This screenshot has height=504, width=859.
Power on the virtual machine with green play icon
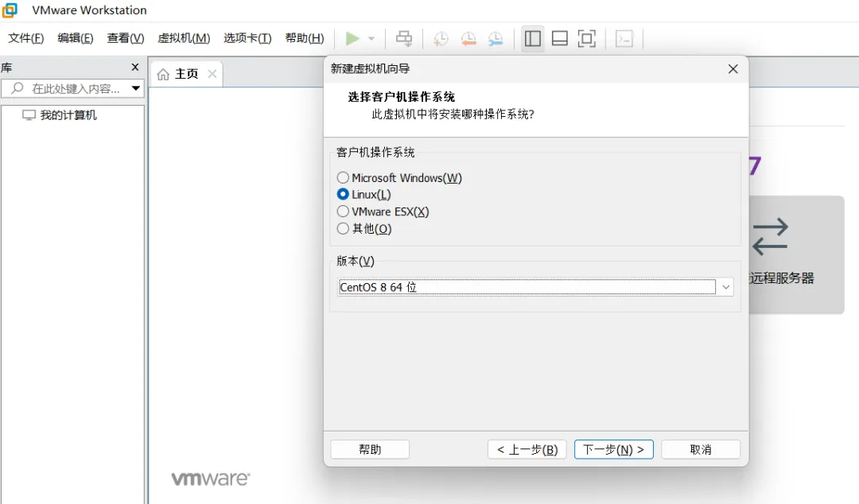click(352, 38)
